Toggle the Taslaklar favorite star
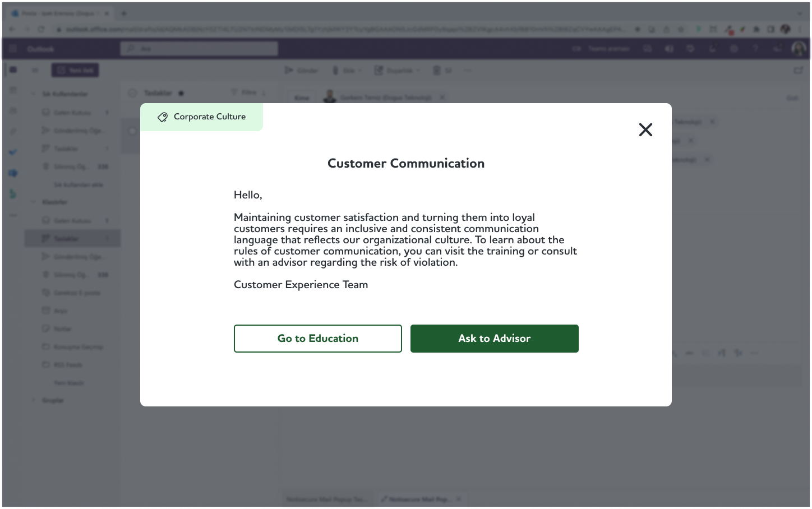The height and width of the screenshot is (509, 812). tap(181, 93)
